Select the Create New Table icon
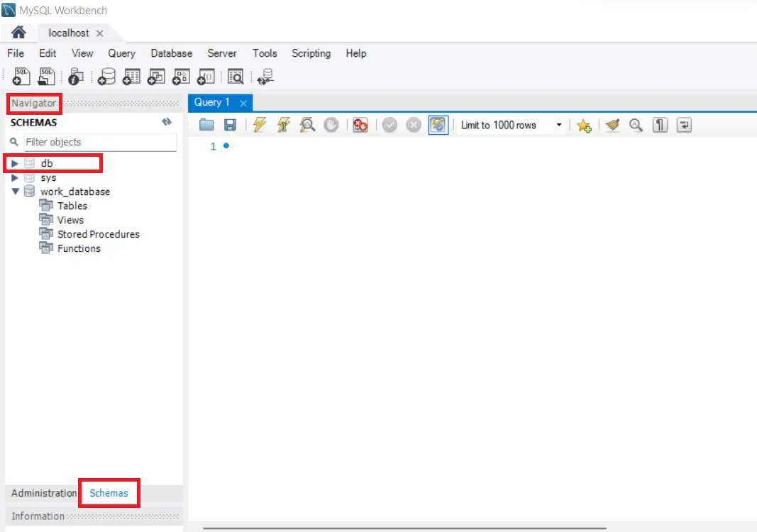This screenshot has height=532, width=757. tap(131, 76)
